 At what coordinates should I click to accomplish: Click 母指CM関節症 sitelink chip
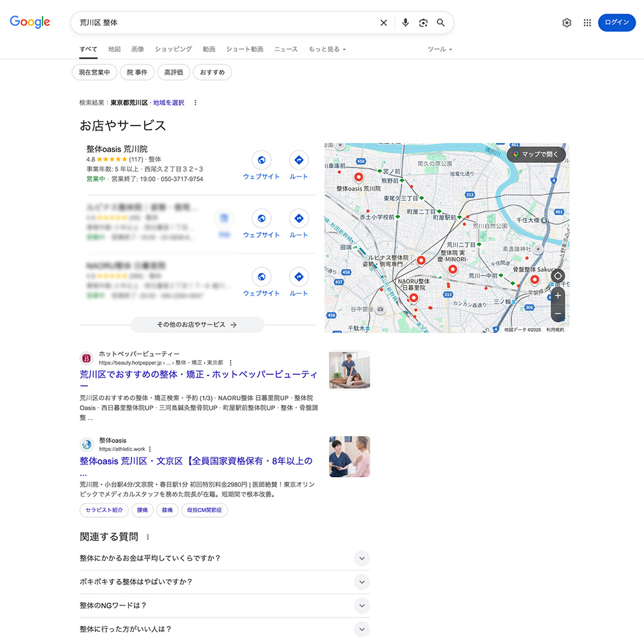(x=205, y=510)
